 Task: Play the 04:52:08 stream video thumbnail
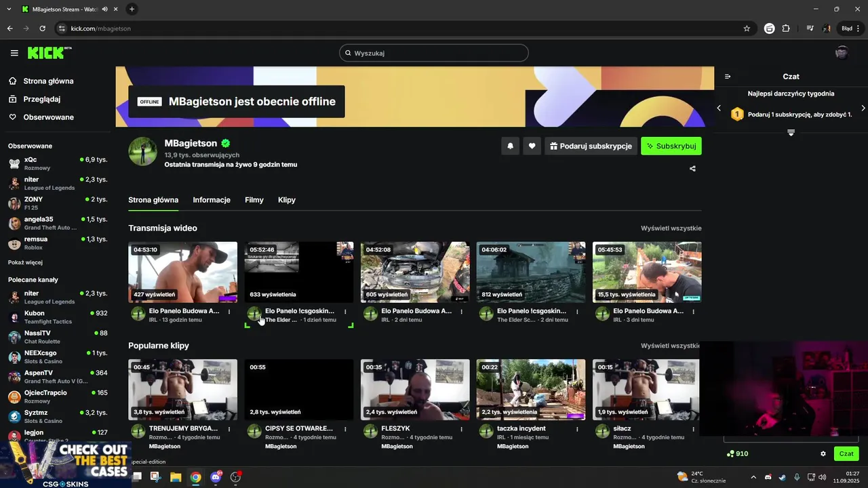tap(415, 272)
